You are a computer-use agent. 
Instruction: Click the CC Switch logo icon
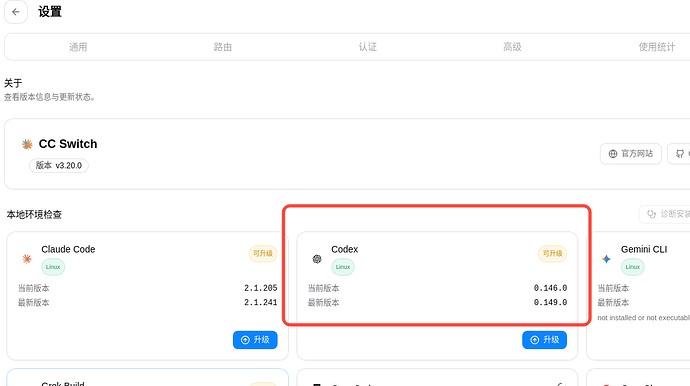click(x=27, y=144)
